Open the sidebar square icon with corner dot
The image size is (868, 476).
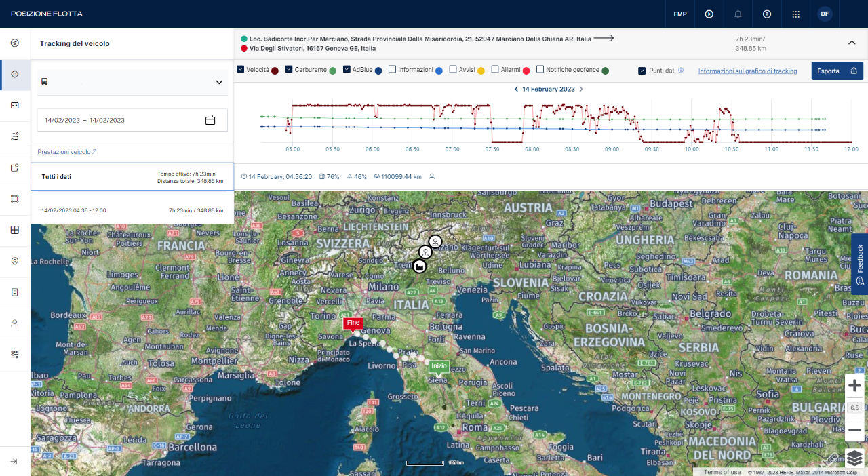[15, 167]
